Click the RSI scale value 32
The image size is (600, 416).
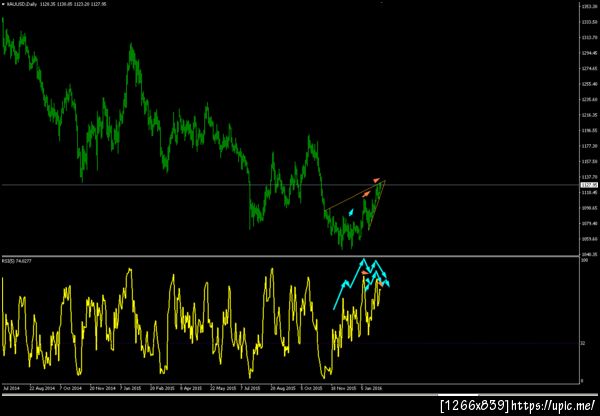pyautogui.click(x=584, y=343)
